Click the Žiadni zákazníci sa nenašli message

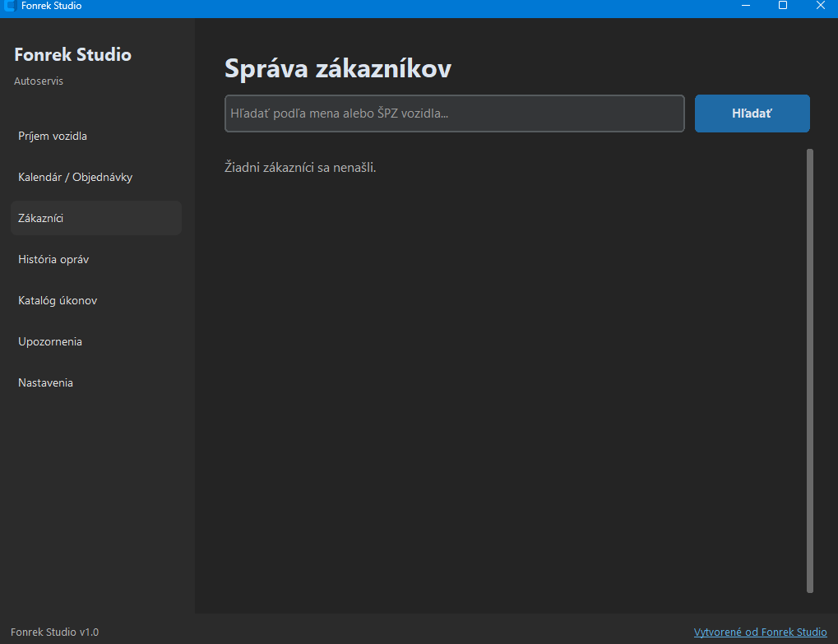click(x=300, y=167)
